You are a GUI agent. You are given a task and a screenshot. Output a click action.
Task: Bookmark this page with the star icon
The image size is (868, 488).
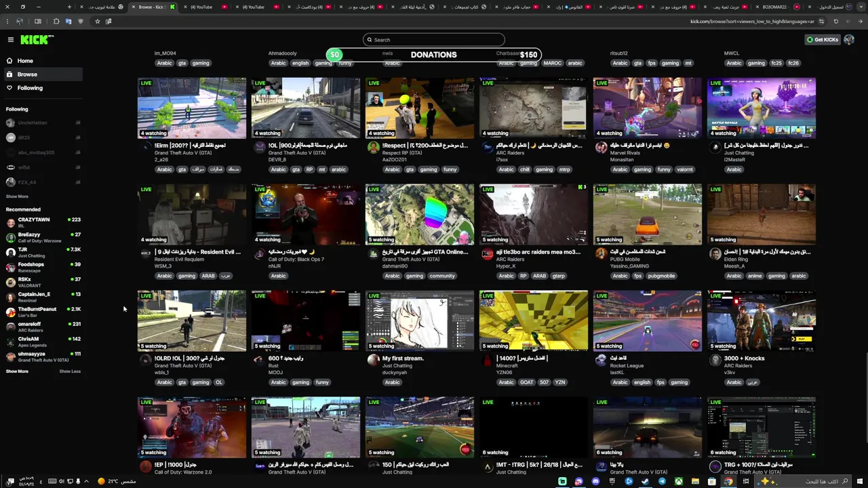97,22
